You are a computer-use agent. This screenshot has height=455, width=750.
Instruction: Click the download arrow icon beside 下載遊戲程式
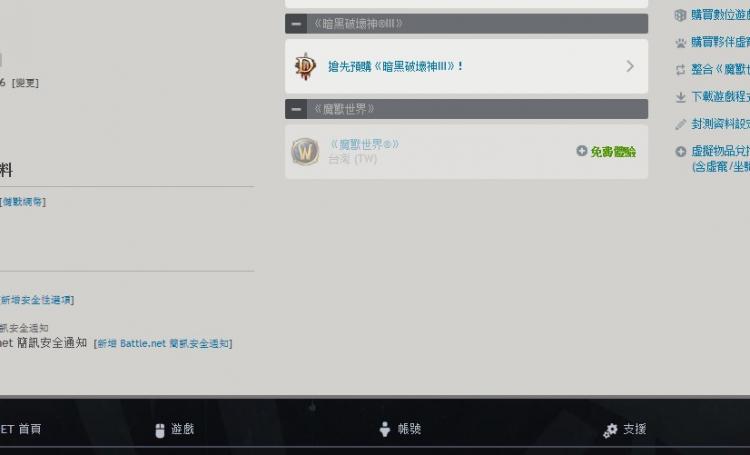click(680, 98)
